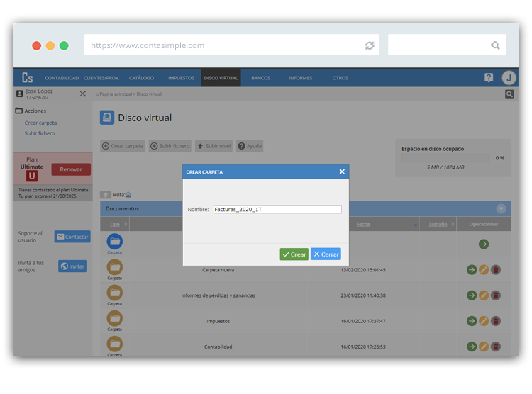Click the Página principal breadcrumb link
The height and width of the screenshot is (394, 532).
coord(116,94)
